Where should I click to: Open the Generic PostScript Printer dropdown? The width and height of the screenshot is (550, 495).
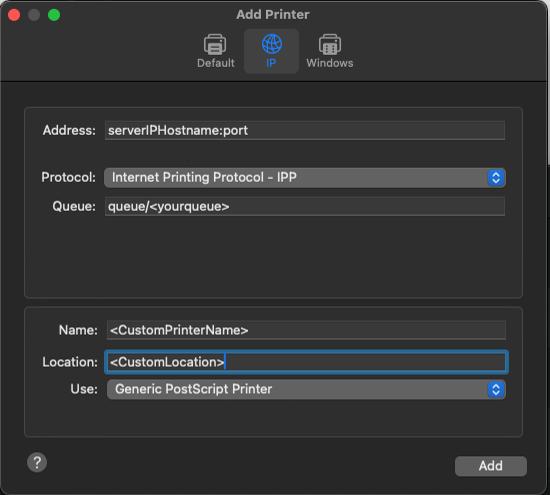click(306, 389)
